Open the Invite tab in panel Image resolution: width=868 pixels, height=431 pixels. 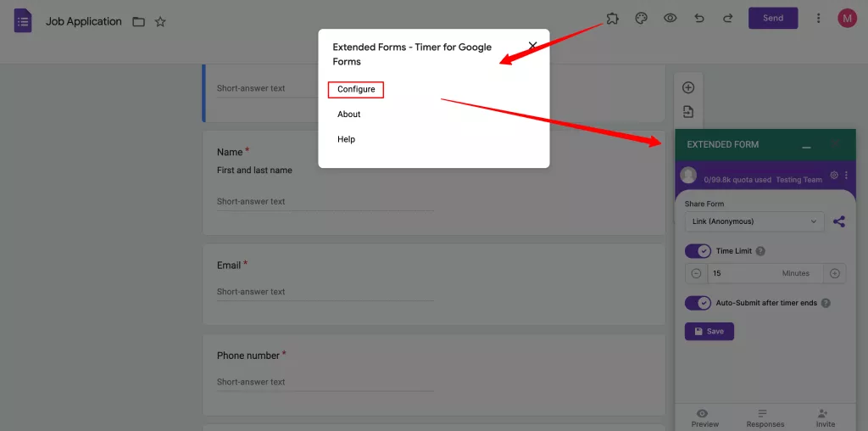[x=826, y=418]
